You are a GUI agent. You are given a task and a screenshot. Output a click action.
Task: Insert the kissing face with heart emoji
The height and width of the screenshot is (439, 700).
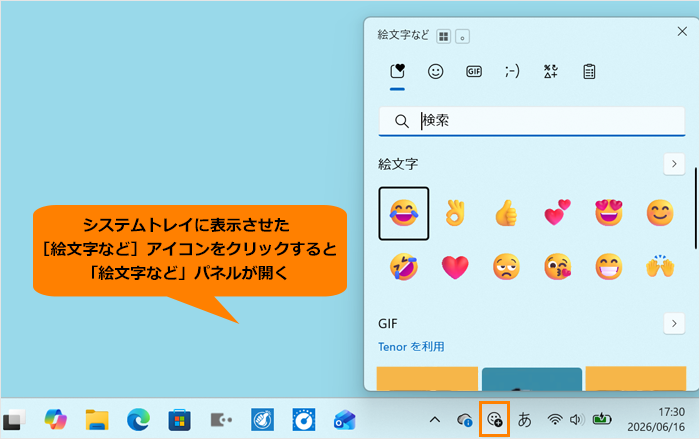[558, 267]
